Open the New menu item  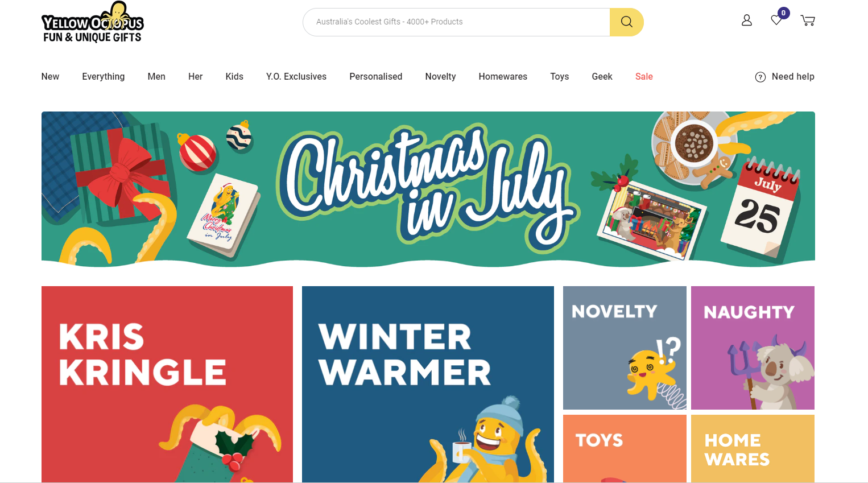pyautogui.click(x=50, y=76)
